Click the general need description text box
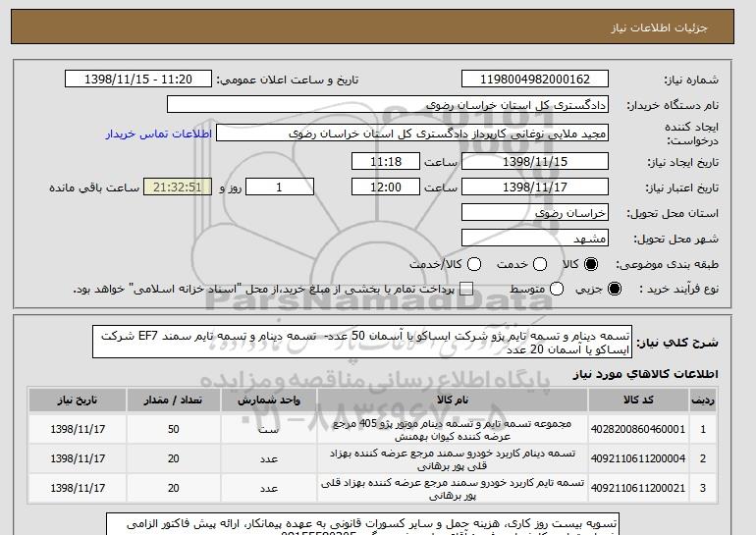Image resolution: width=756 pixels, height=535 pixels. [x=362, y=343]
